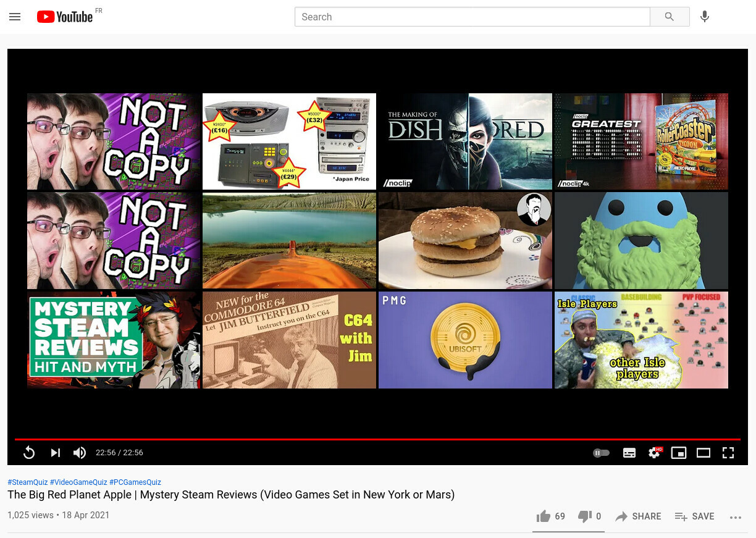This screenshot has height=538, width=756.
Task: Save the video to a playlist
Action: tap(694, 516)
